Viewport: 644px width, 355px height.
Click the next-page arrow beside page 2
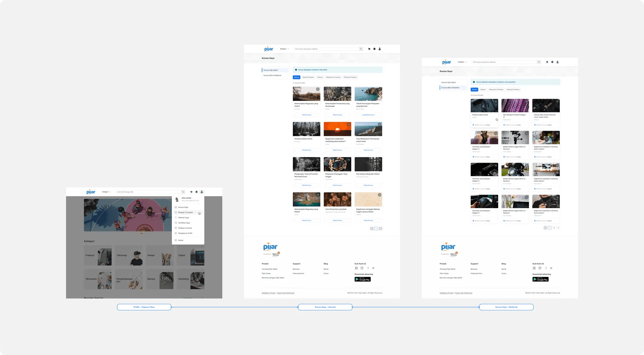tap(558, 228)
